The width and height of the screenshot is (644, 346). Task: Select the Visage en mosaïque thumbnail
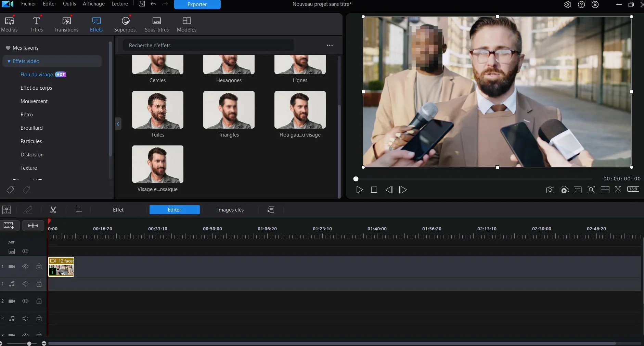(158, 164)
